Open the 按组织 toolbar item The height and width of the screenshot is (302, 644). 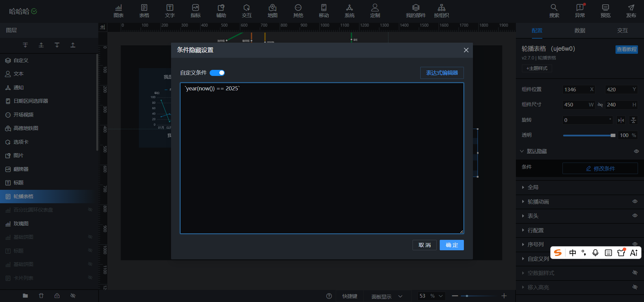click(441, 11)
